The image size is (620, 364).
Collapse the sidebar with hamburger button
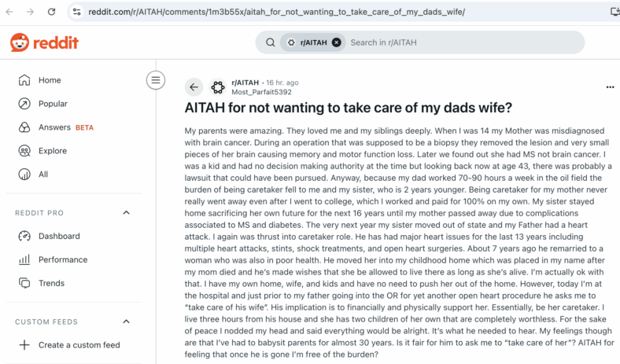[156, 80]
